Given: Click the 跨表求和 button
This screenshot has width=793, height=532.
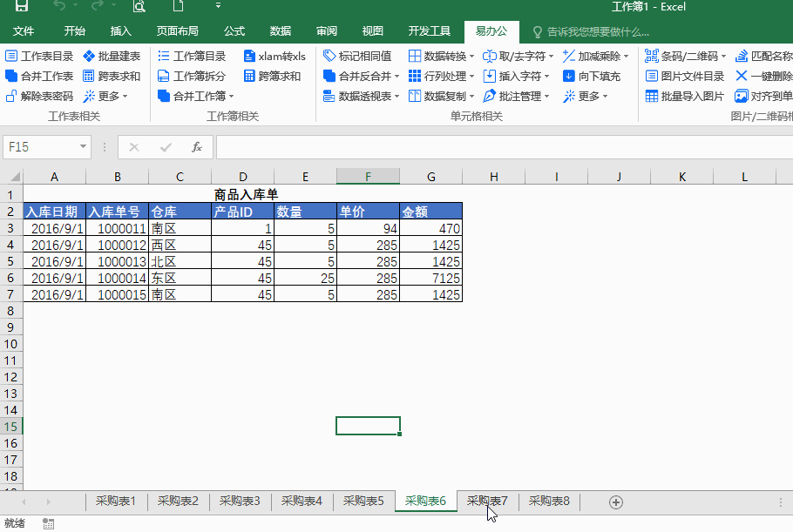Looking at the screenshot, I should 112,77.
